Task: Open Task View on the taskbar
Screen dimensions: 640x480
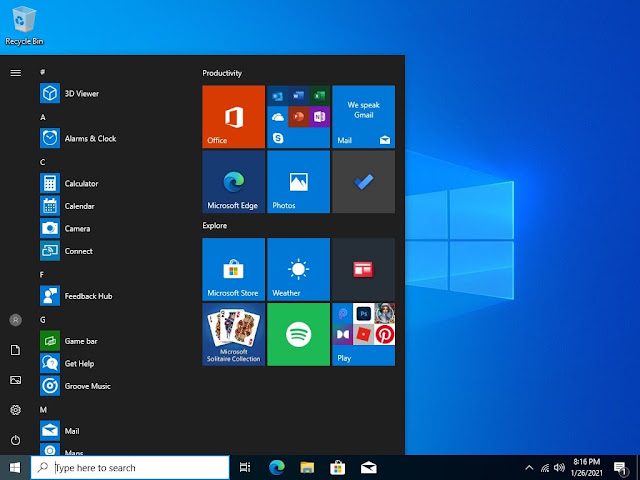Action: click(245, 467)
